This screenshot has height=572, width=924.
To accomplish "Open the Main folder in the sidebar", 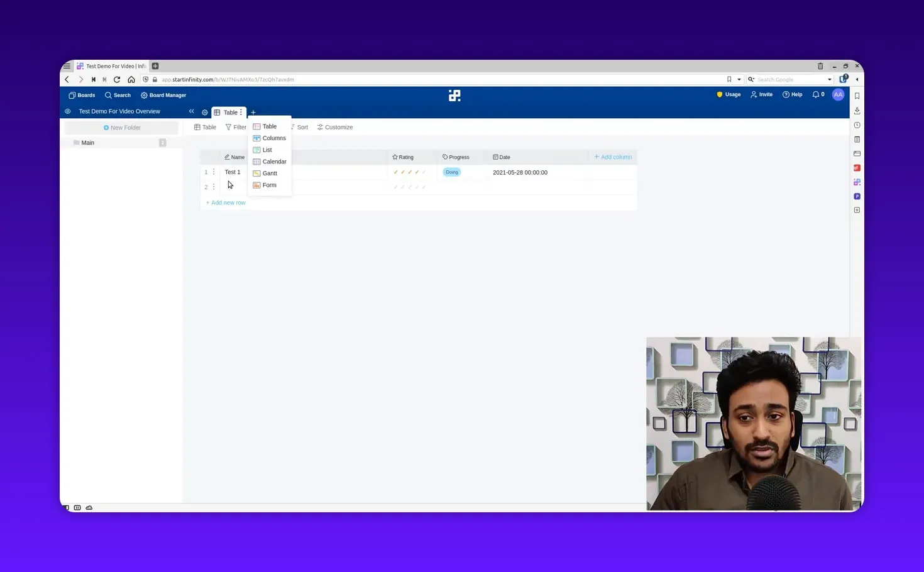I will click(87, 143).
